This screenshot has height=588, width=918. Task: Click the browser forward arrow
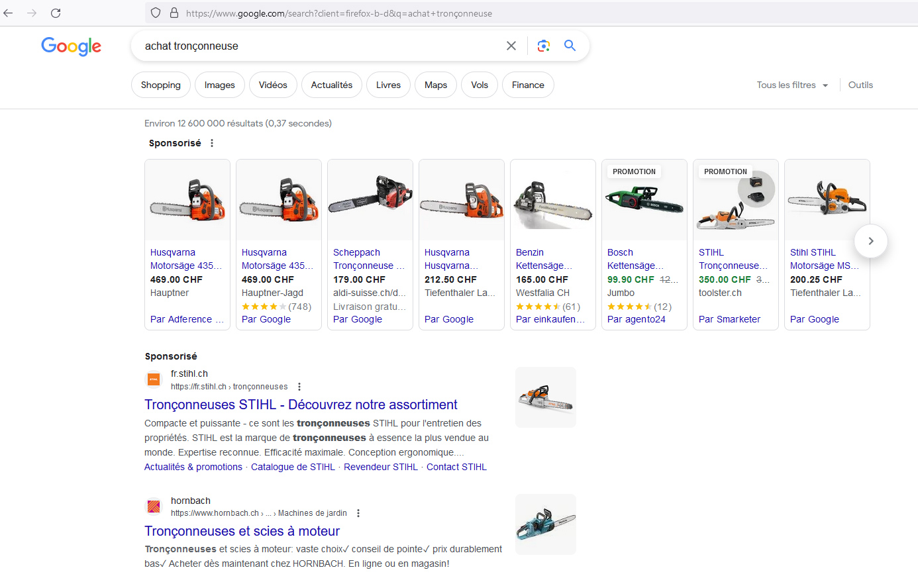click(x=32, y=13)
